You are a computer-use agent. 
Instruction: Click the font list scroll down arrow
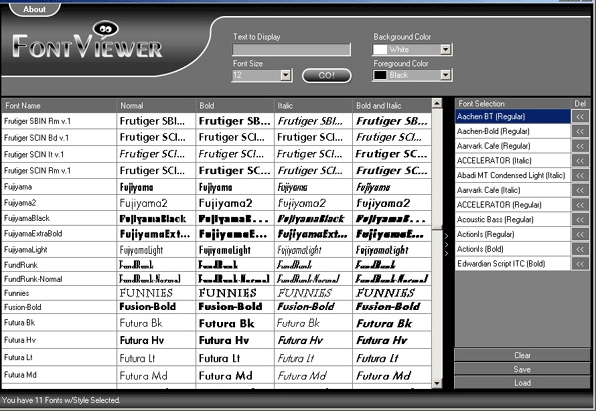(437, 383)
